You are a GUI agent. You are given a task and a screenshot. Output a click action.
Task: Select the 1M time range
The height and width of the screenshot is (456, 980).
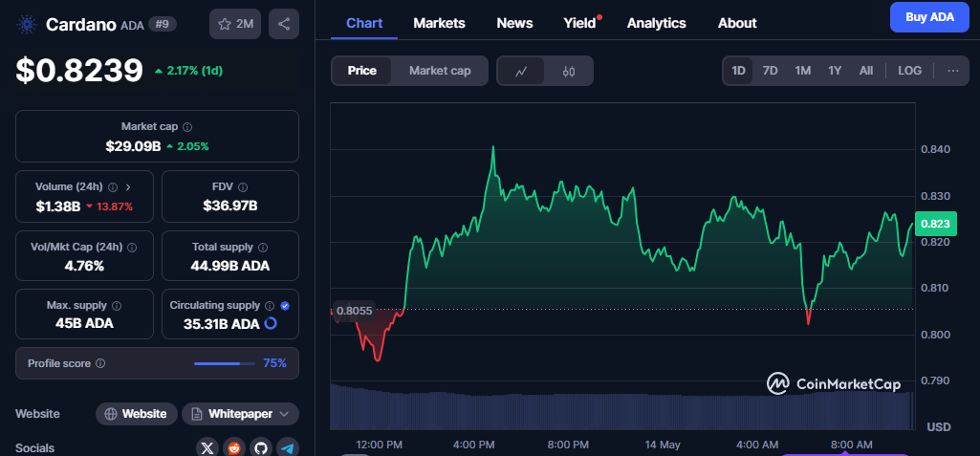point(802,71)
